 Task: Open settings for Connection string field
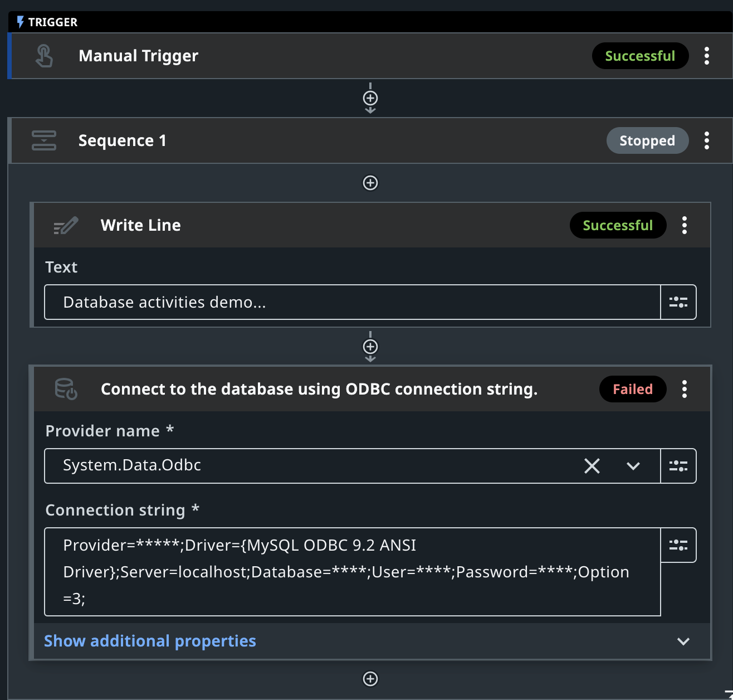coord(678,545)
